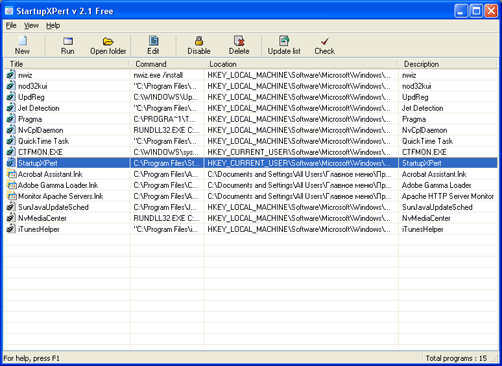Sort list by Location column header

pos(301,64)
